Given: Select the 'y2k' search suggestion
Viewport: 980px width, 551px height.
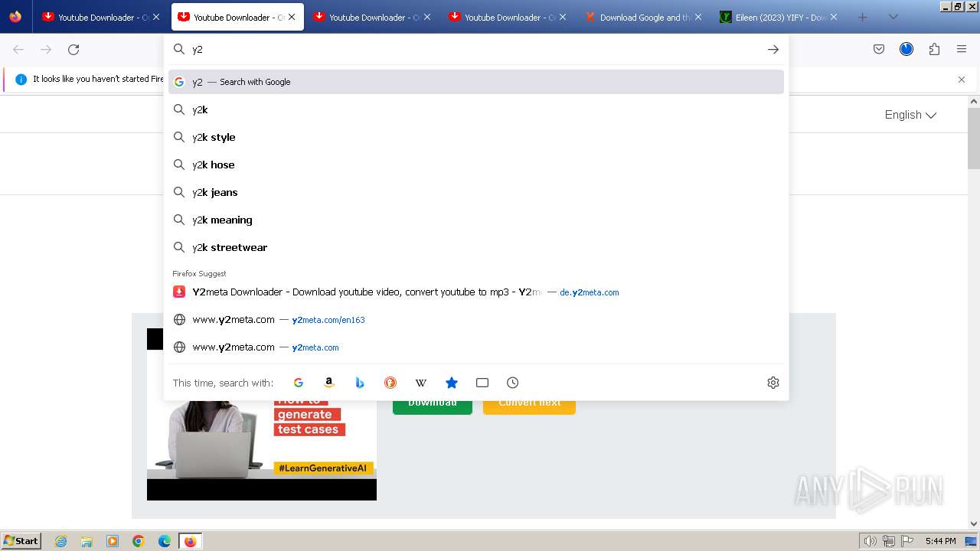Looking at the screenshot, I should [x=476, y=109].
